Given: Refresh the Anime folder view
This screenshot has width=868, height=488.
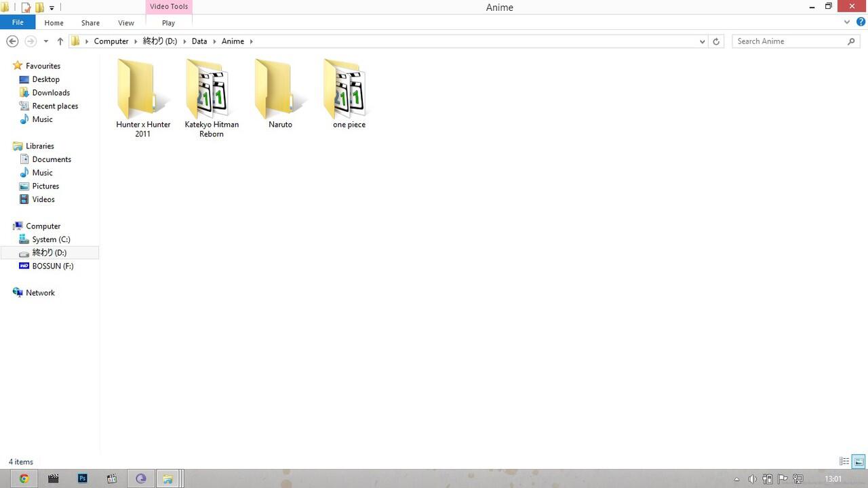Looking at the screenshot, I should (716, 41).
